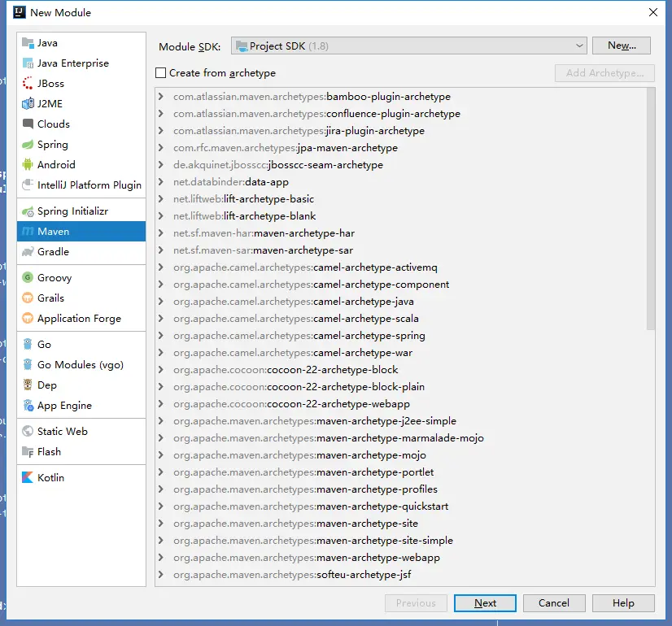The image size is (672, 626).
Task: Click the Previous button
Action: click(416, 603)
